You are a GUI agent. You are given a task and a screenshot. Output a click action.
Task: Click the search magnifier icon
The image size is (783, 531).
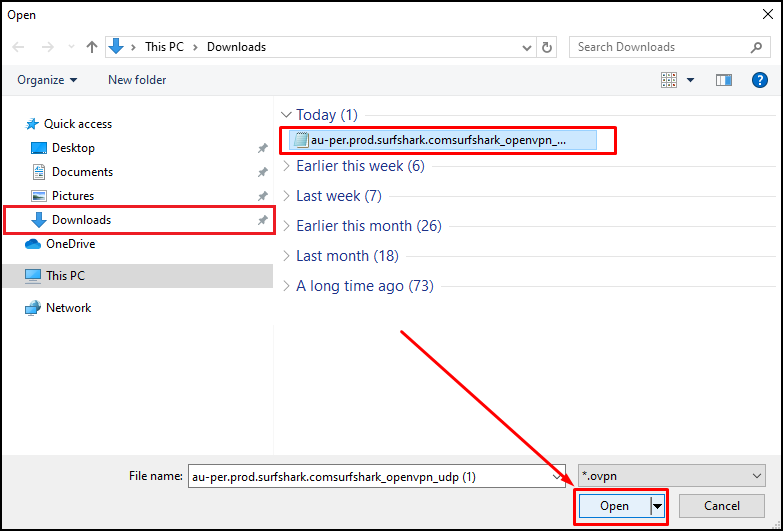756,47
